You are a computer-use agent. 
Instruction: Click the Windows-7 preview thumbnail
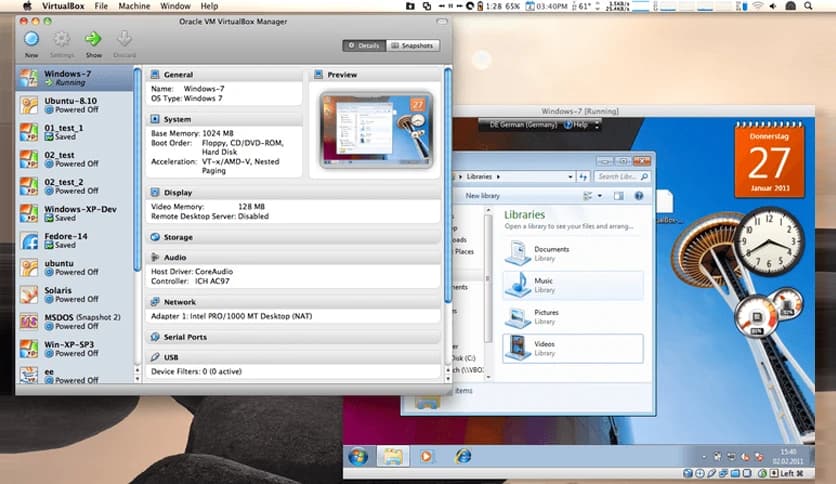click(x=376, y=130)
